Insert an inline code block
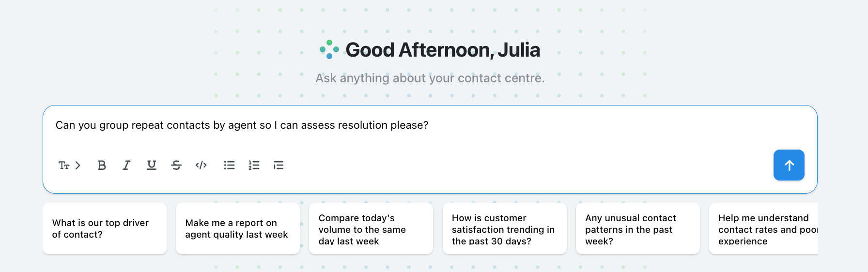This screenshot has height=272, width=868. tap(201, 165)
